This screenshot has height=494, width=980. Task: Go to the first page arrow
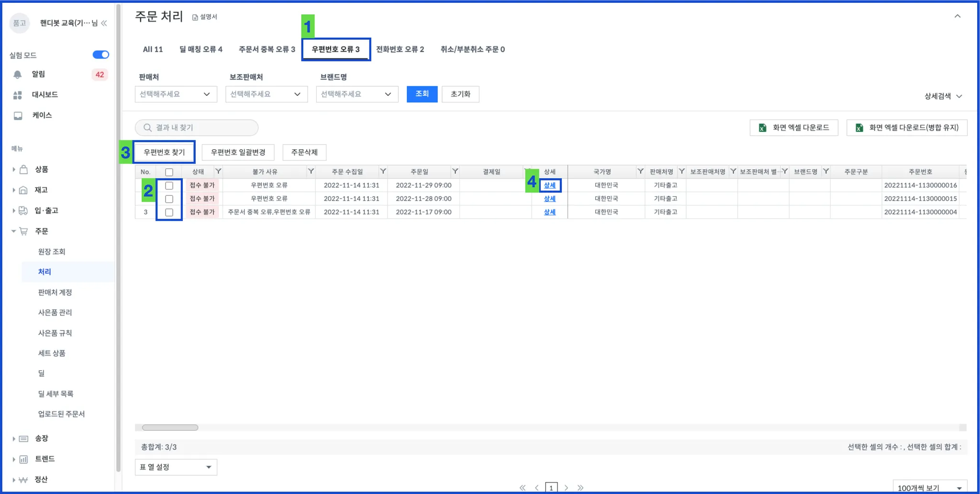(523, 488)
